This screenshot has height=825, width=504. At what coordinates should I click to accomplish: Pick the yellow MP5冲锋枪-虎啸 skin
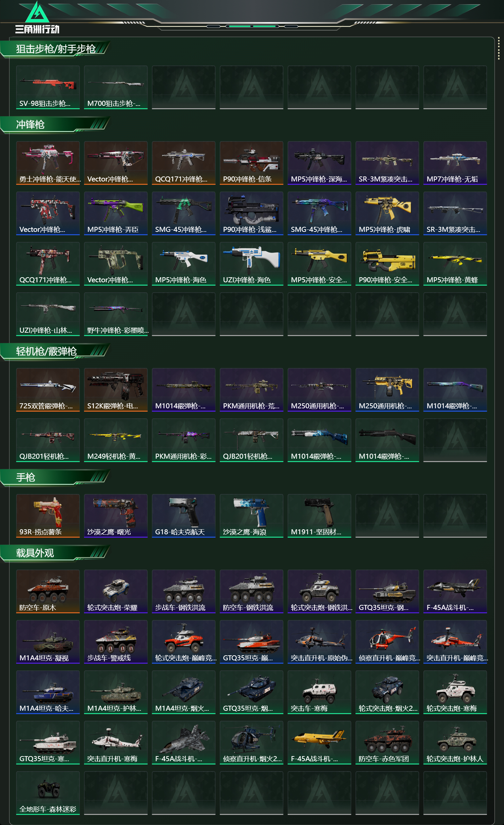(387, 213)
